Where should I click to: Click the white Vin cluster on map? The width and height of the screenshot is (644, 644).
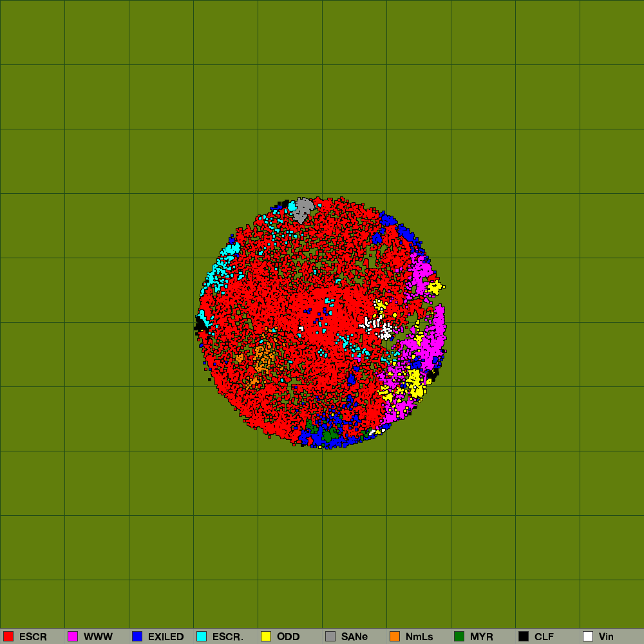tap(384, 331)
